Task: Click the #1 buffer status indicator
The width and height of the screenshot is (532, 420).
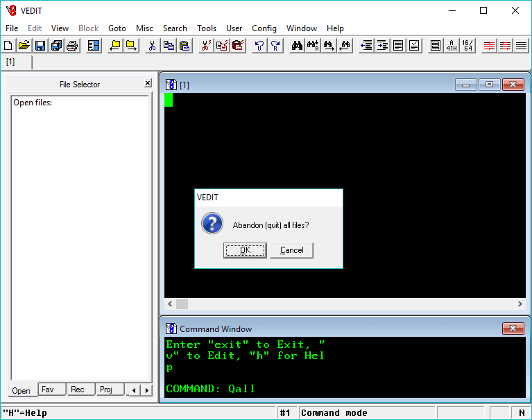Action: pyautogui.click(x=285, y=413)
